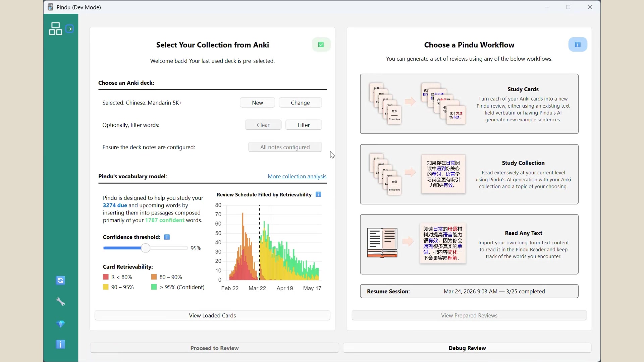This screenshot has width=644, height=362.
Task: Click the confidence threshold slider handle
Action: click(x=146, y=248)
